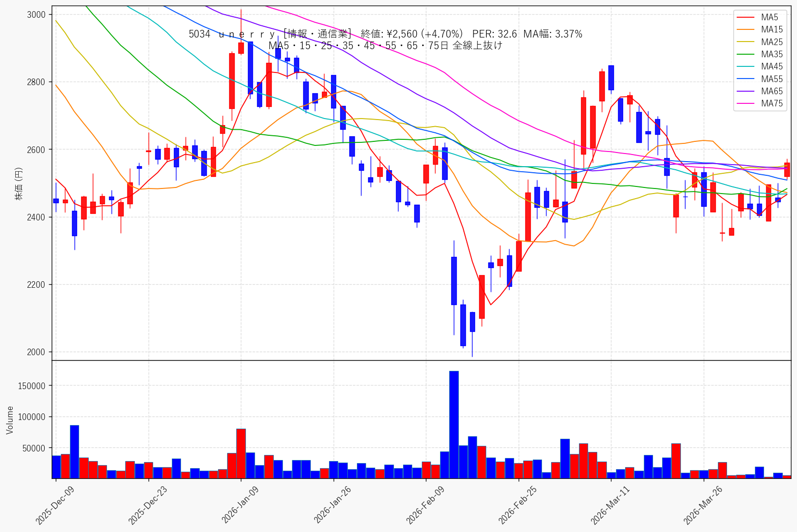
Task: Click the MA65 legend label
Action: 772,91
